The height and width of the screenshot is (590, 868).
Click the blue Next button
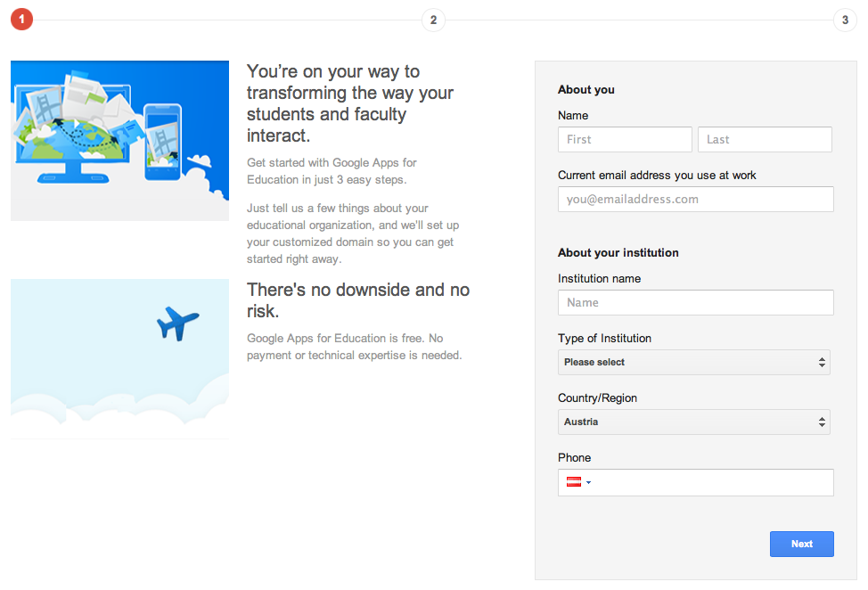tap(801, 544)
